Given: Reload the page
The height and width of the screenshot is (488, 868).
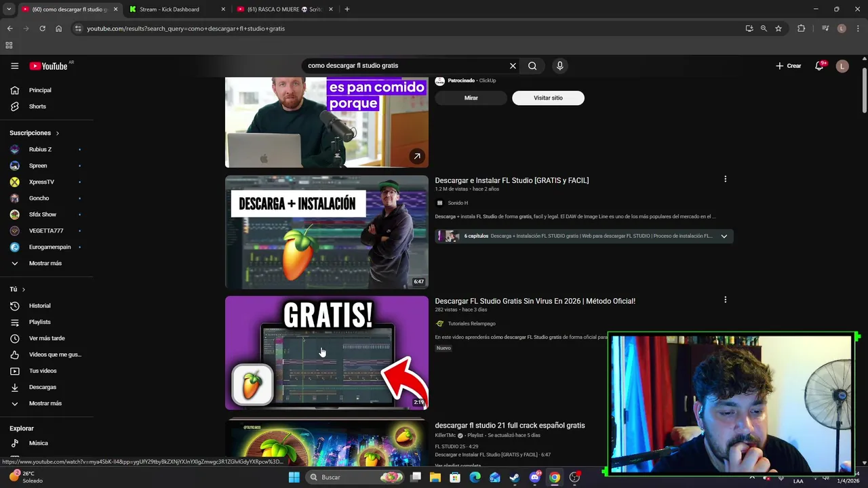Looking at the screenshot, I should click(42, 28).
